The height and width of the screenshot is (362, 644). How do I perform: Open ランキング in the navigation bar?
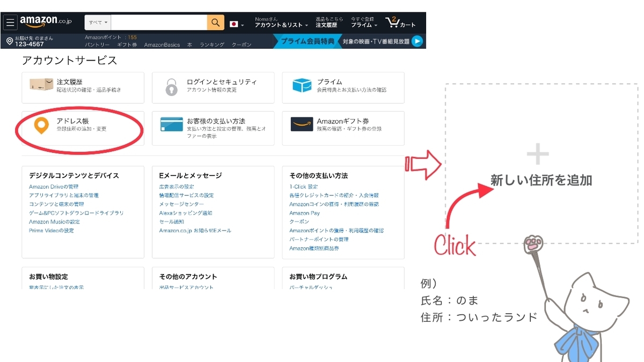click(212, 45)
